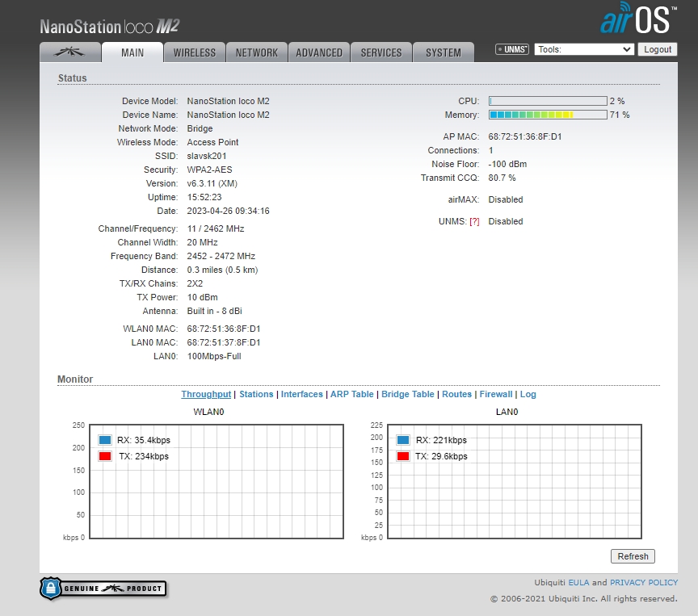Click the LAN0 red TX legend swatch
The image size is (698, 616).
[403, 456]
